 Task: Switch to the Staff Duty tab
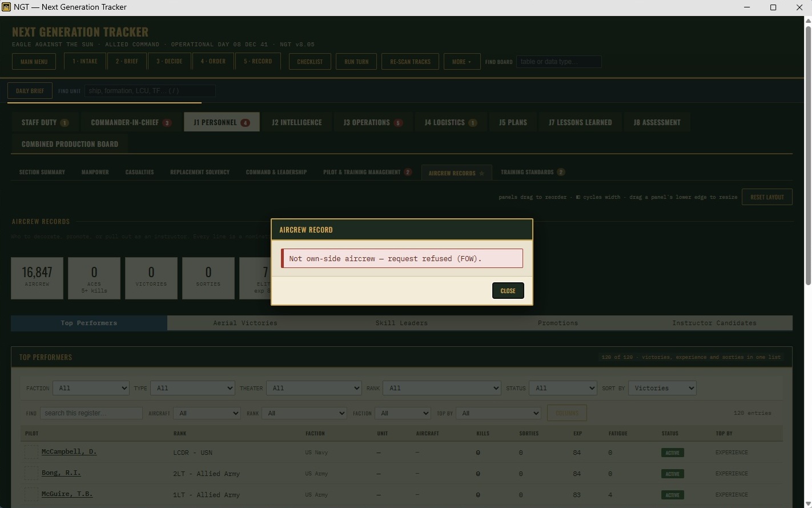(45, 122)
